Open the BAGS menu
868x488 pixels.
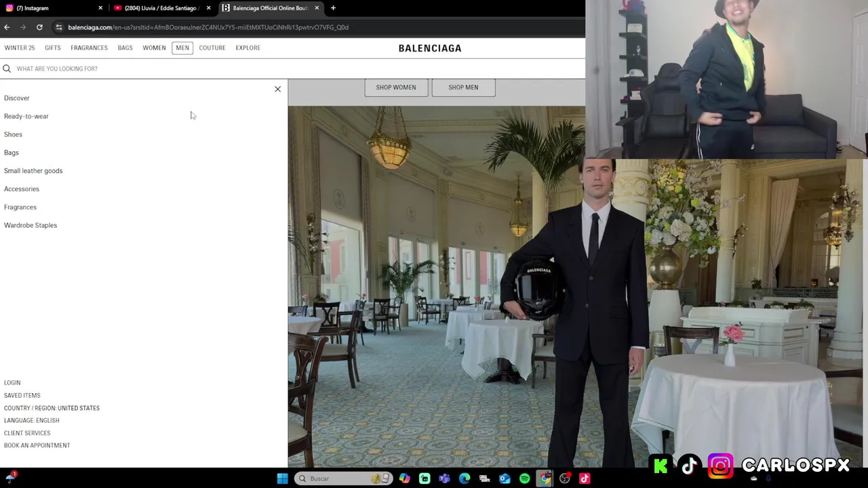pos(125,48)
